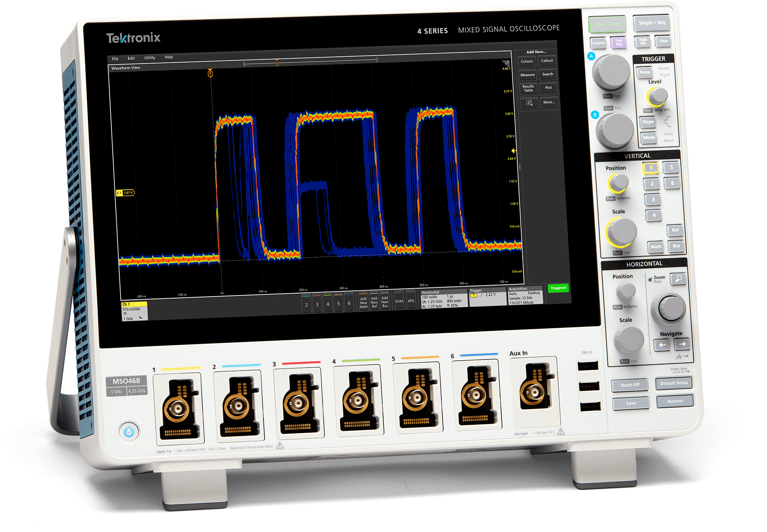The image size is (767, 532).
Task: Tap the Default Setup button
Action: (x=674, y=383)
